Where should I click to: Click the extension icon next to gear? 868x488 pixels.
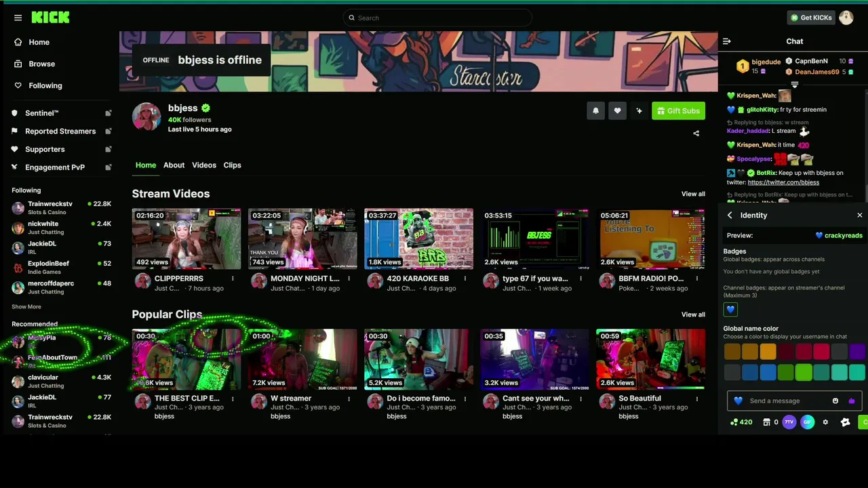click(x=845, y=422)
